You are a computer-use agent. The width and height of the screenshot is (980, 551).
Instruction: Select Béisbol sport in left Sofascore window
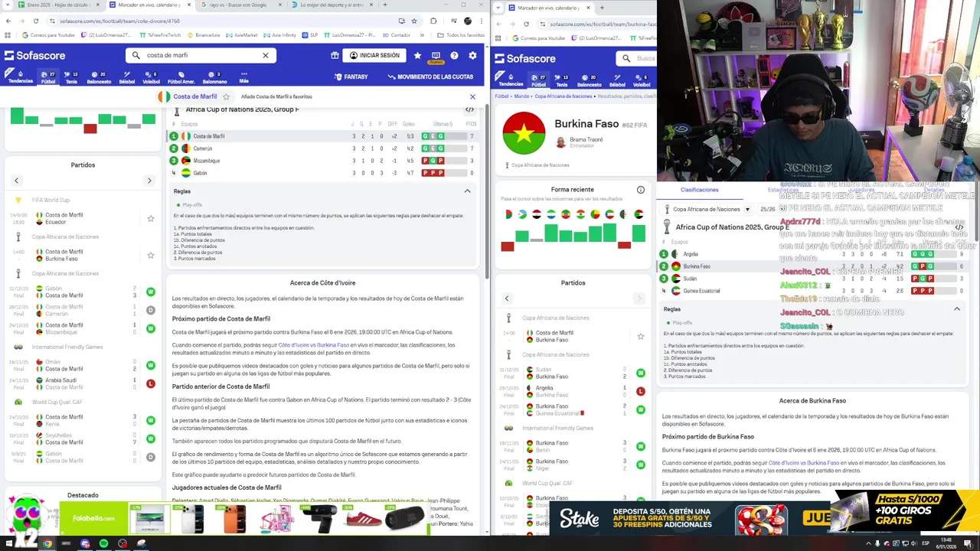pyautogui.click(x=127, y=77)
